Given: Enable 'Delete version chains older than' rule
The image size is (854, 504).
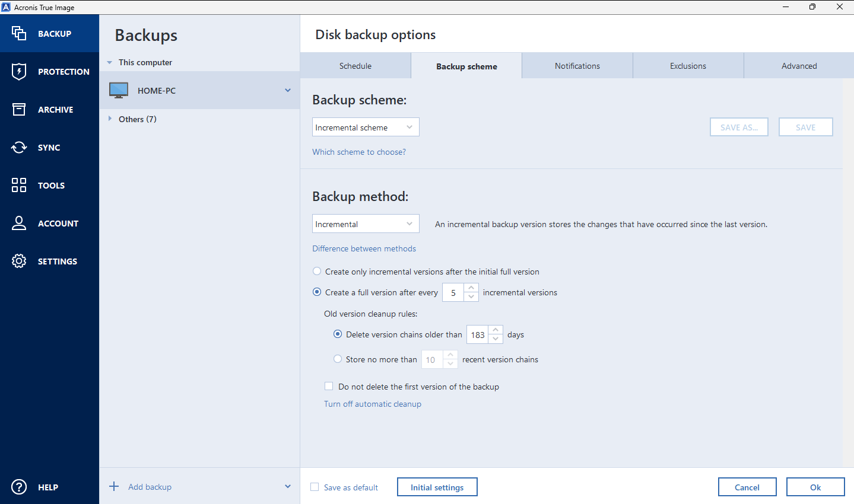Looking at the screenshot, I should (338, 334).
